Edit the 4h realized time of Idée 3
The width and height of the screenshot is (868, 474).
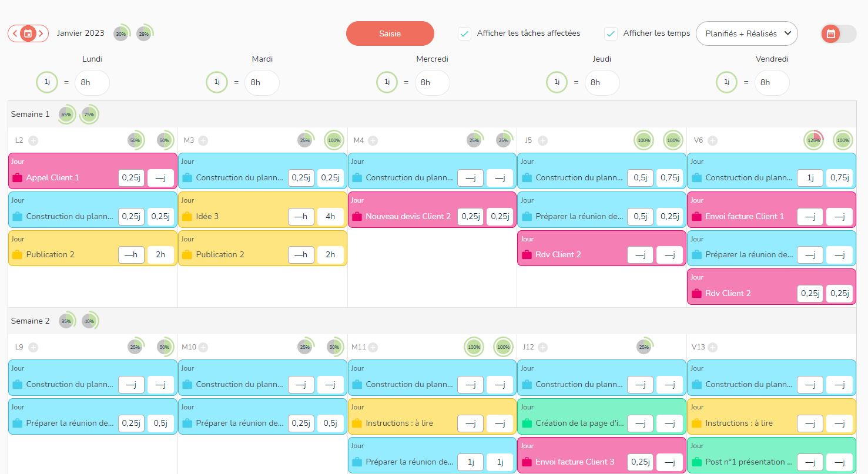coord(330,216)
